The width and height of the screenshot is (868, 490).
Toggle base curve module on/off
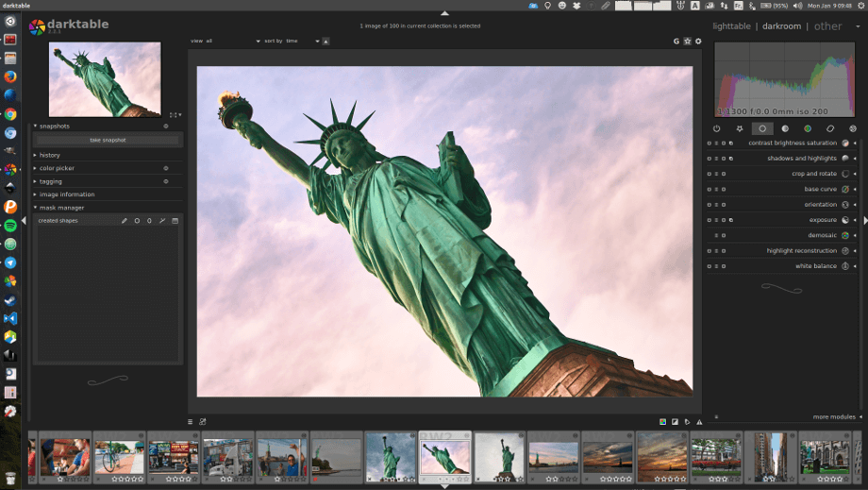pos(709,190)
